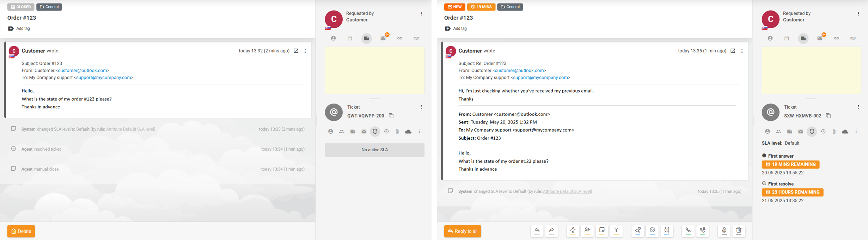The height and width of the screenshot is (240, 868).
Task: Open three-dot menu beside ticket QWT-VQWPP-200
Action: (x=421, y=107)
